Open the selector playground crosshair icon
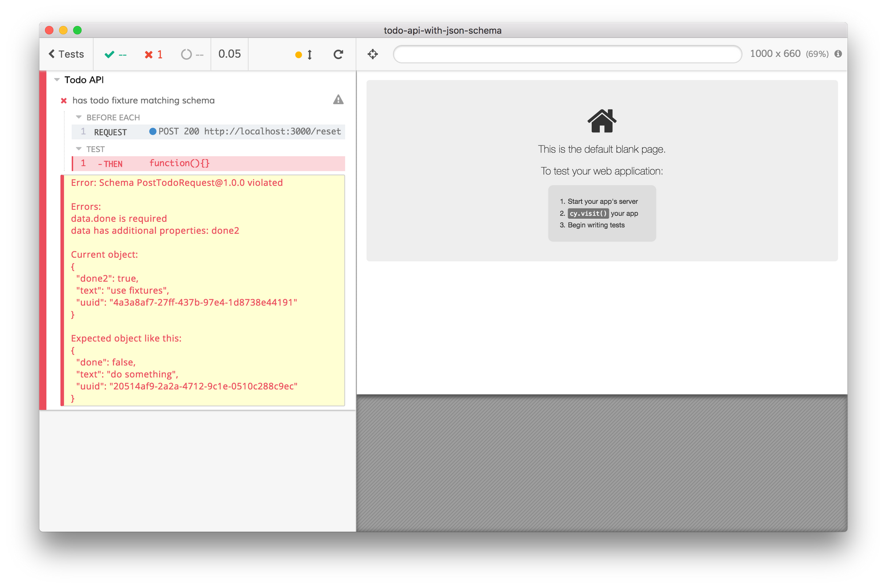887x588 pixels. 373,54
